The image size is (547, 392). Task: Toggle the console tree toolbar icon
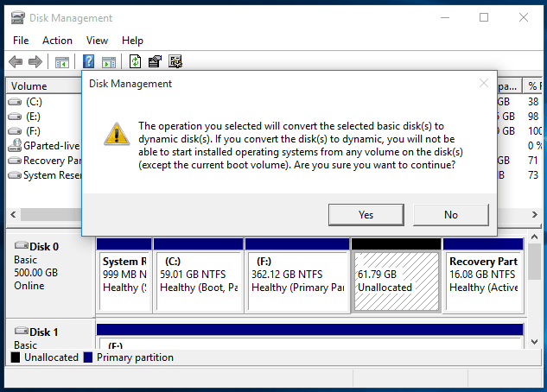[62, 62]
